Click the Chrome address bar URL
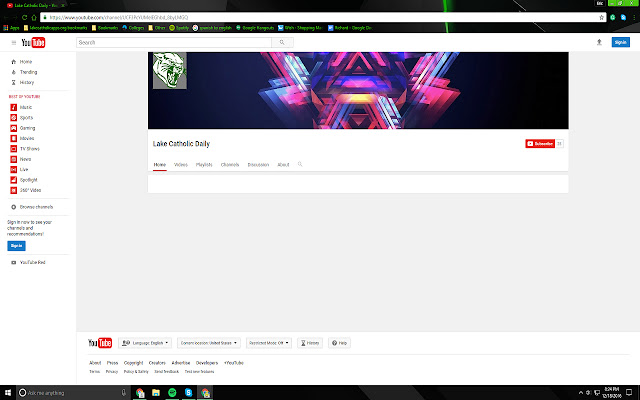Screen dimensions: 640x400 119,18
